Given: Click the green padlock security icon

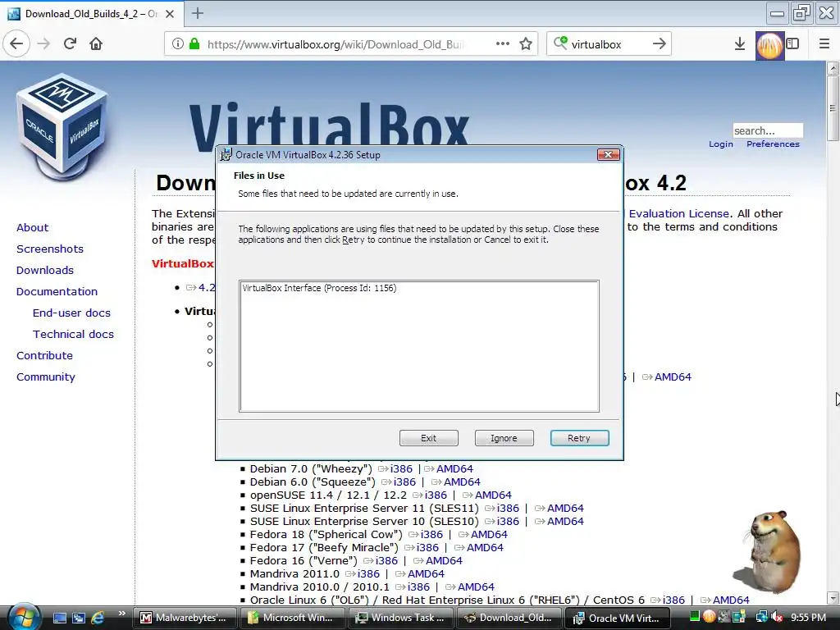Looking at the screenshot, I should [x=194, y=44].
